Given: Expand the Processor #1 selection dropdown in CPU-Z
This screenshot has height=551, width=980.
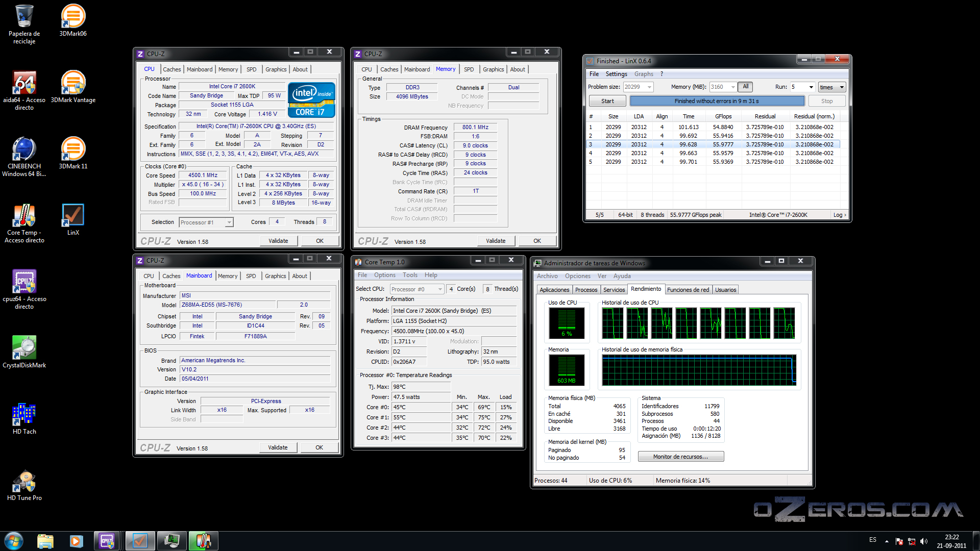Looking at the screenshot, I should pyautogui.click(x=229, y=222).
